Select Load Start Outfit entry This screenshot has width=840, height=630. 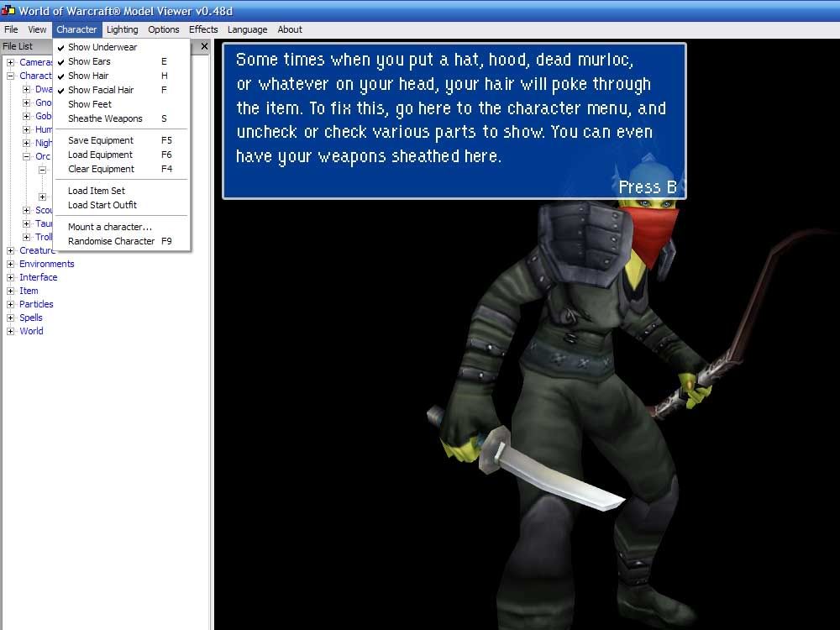tap(121, 205)
